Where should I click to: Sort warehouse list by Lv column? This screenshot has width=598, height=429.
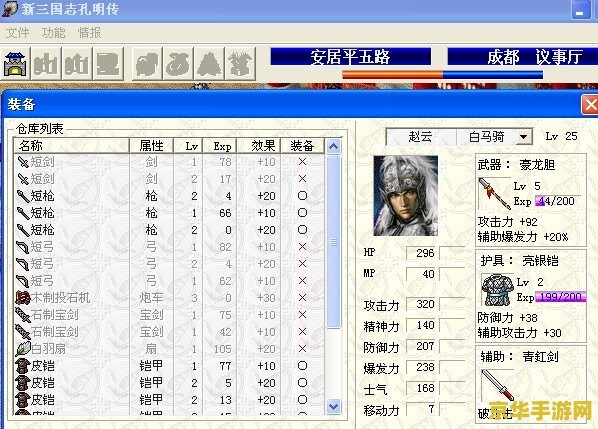(x=188, y=146)
